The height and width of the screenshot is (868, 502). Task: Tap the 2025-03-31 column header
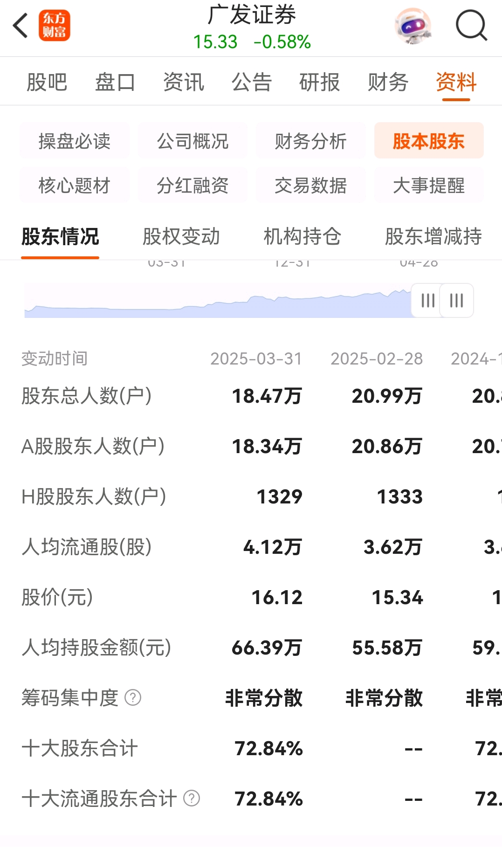(x=256, y=358)
